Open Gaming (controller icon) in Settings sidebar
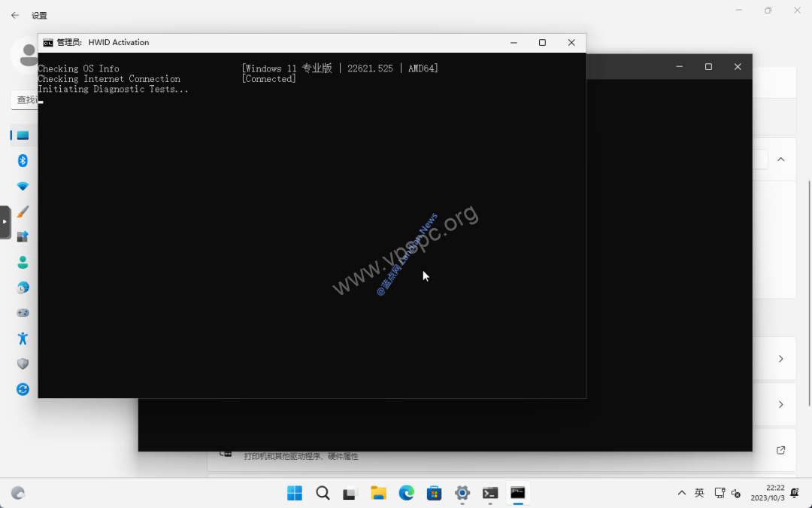The height and width of the screenshot is (508, 812). (23, 313)
